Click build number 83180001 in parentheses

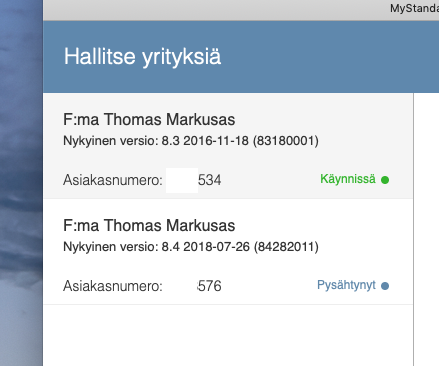point(286,141)
